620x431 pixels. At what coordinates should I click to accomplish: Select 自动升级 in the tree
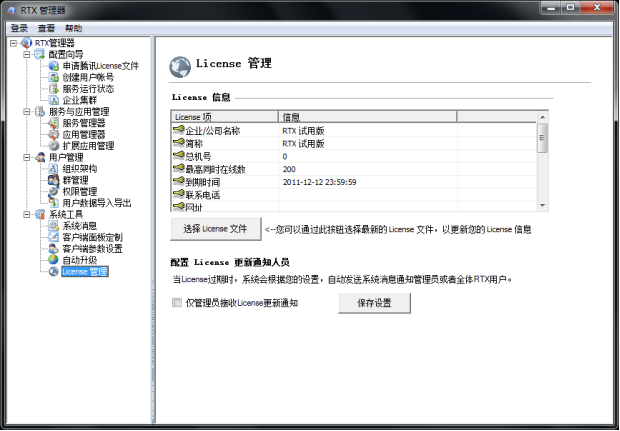click(80, 260)
